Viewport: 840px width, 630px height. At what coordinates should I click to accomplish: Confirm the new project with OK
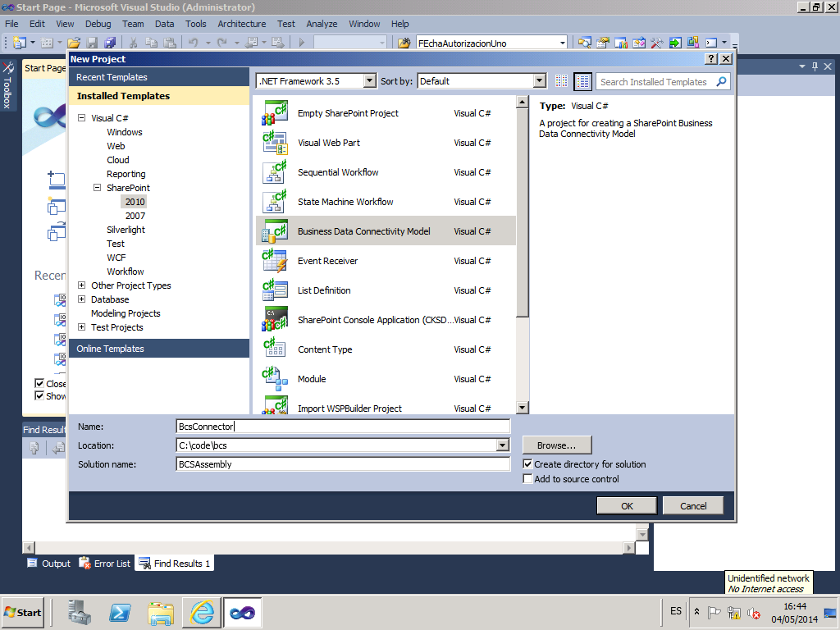[x=627, y=506]
